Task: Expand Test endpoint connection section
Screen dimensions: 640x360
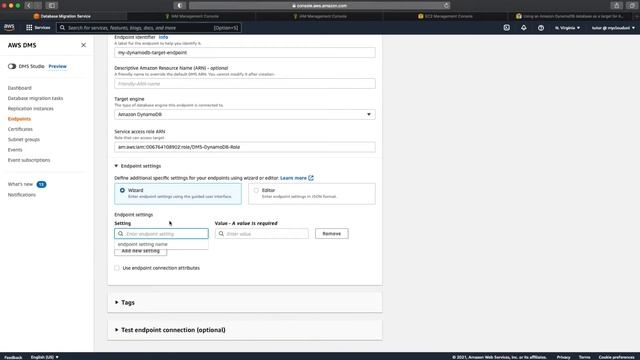Action: click(x=170, y=330)
